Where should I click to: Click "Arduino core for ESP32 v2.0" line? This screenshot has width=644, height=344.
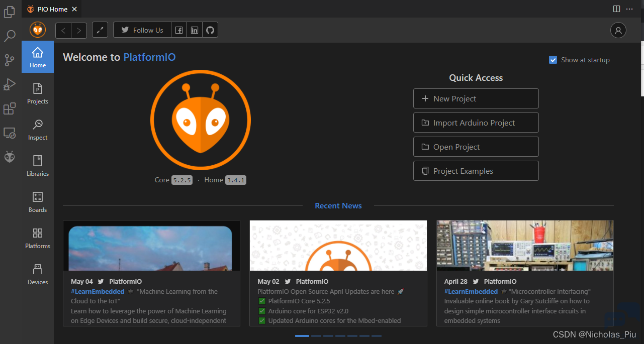(308, 311)
